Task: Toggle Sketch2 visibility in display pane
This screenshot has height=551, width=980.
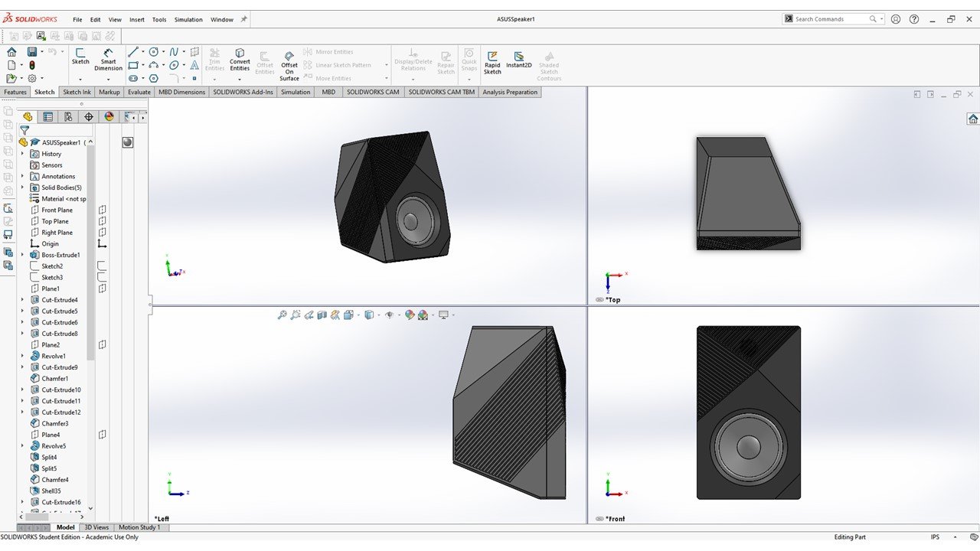Action: point(102,266)
